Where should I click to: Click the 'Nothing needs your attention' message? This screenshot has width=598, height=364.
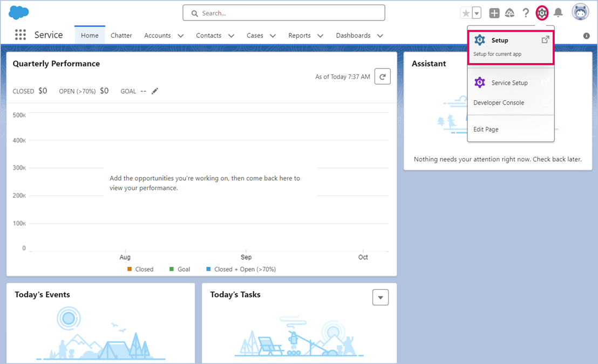coord(498,159)
